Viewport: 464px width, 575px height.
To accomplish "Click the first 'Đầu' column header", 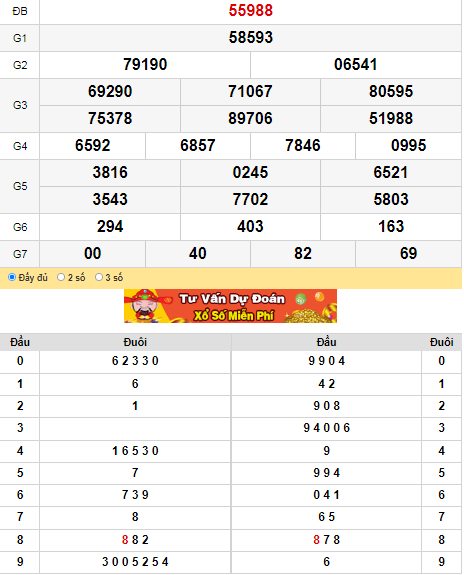I will [20, 342].
